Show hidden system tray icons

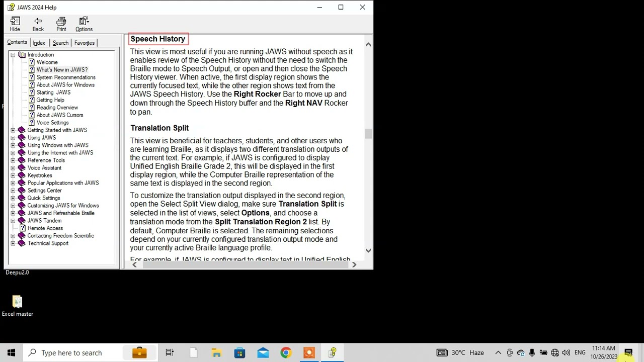pos(498,353)
